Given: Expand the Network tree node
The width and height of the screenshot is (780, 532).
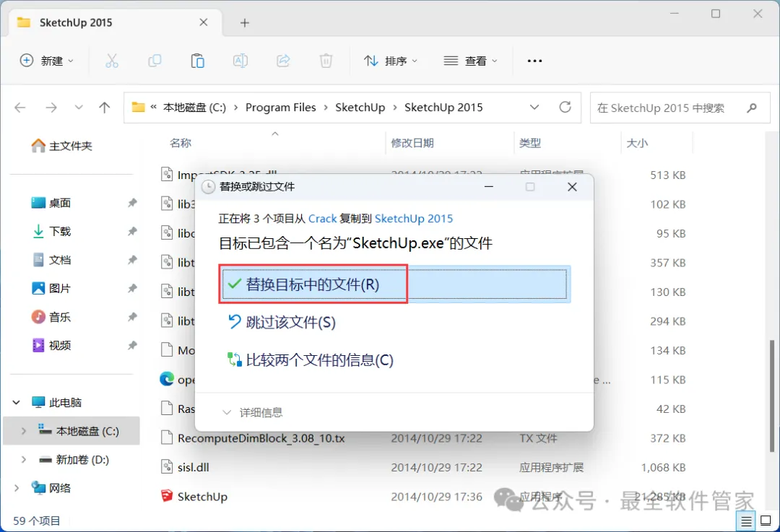Looking at the screenshot, I should 17,488.
